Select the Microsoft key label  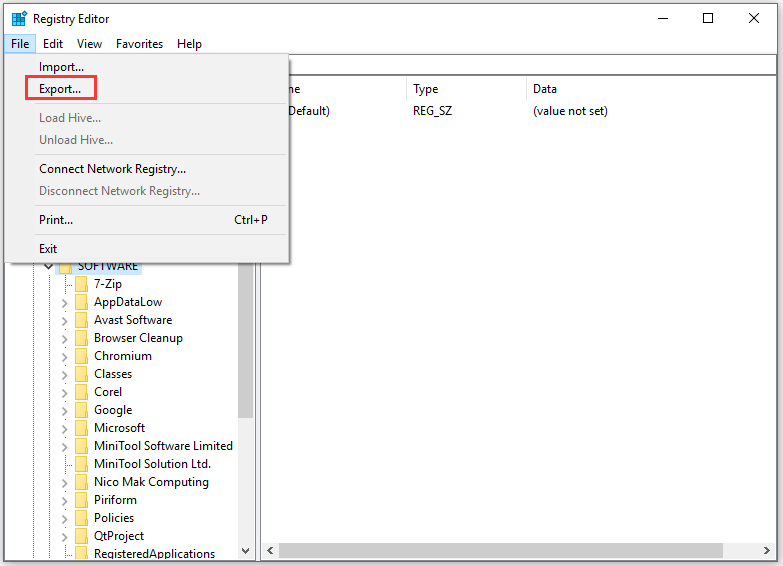[x=119, y=428]
